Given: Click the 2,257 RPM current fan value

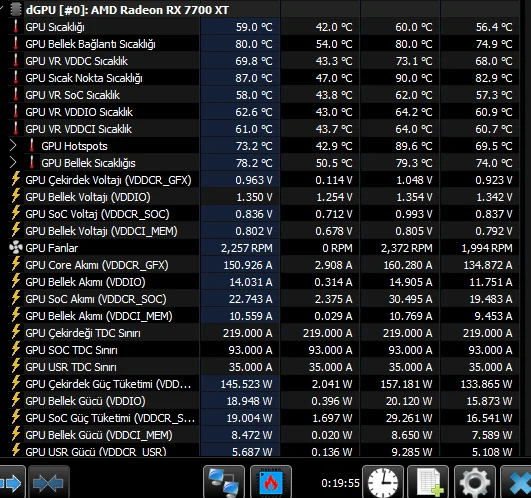Looking at the screenshot, I should coord(247,248).
